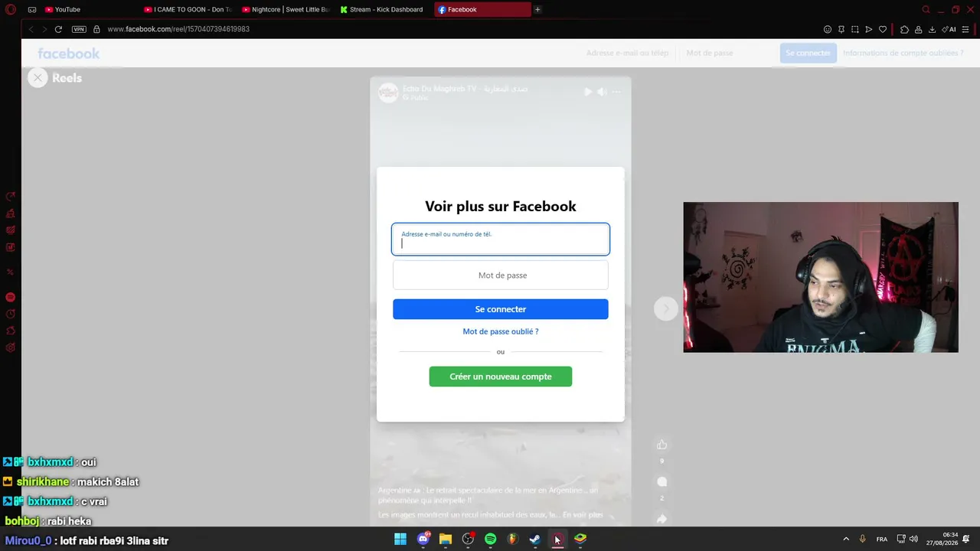Open the Nightcore Sweet Little tab

[x=286, y=10]
